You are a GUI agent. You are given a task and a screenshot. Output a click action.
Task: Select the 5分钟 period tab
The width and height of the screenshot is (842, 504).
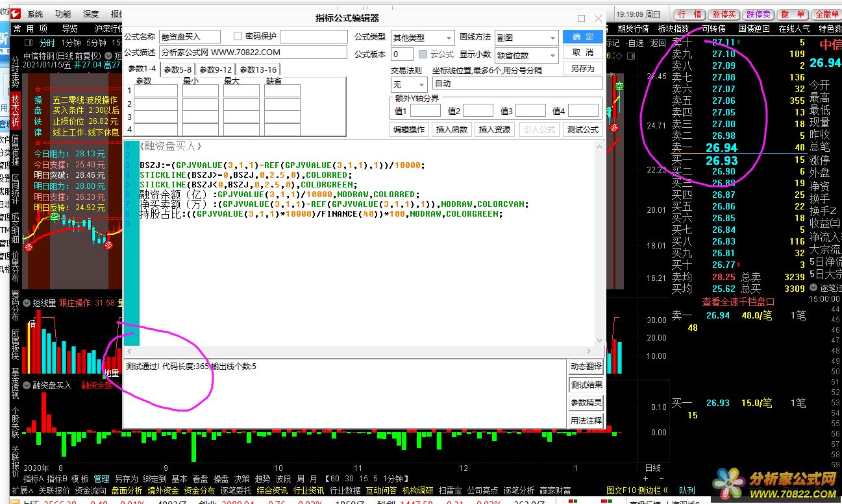click(96, 43)
